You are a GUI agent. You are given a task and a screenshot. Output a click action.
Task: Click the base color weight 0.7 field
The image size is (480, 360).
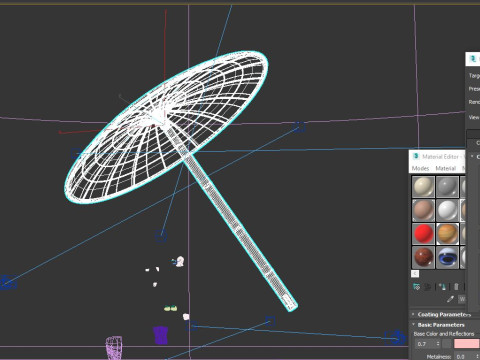425,344
